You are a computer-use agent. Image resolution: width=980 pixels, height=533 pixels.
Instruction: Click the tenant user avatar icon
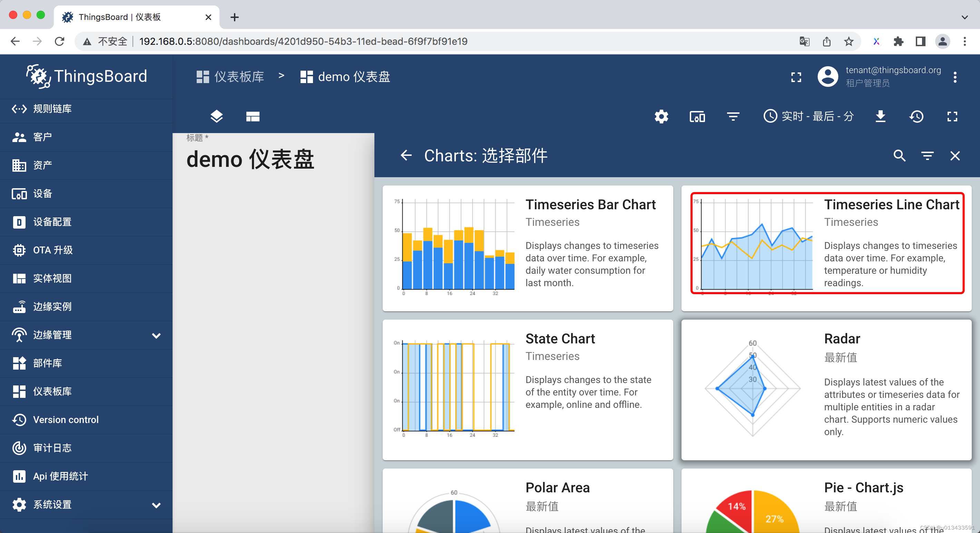[x=828, y=77]
